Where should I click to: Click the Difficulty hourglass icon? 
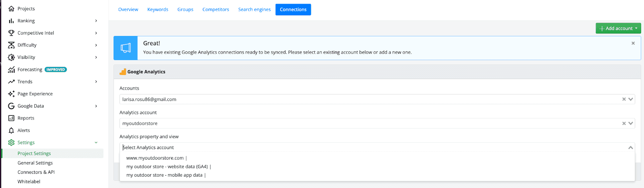pyautogui.click(x=11, y=45)
